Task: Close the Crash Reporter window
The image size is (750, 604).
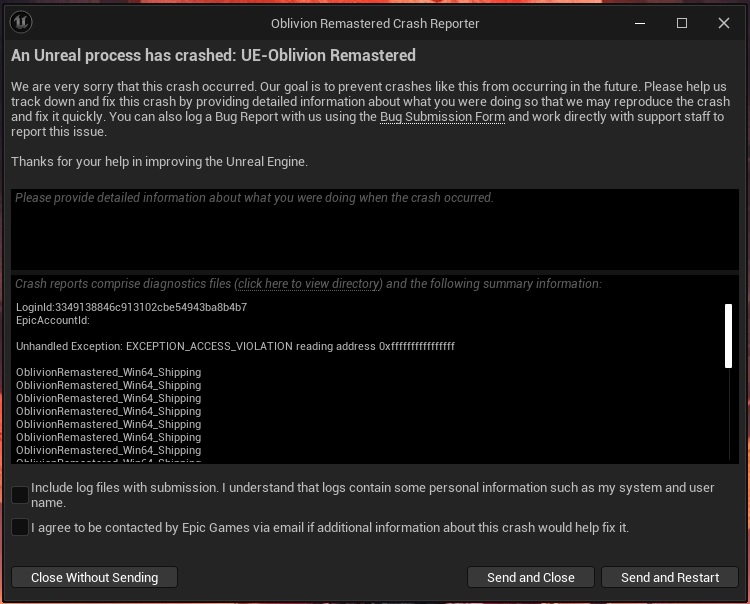Action: [x=724, y=23]
